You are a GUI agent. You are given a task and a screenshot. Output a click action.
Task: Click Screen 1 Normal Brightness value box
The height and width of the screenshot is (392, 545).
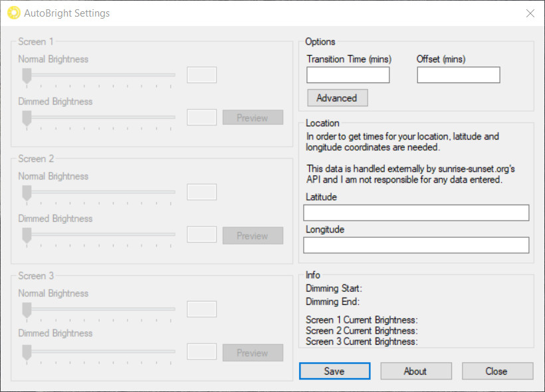[201, 74]
